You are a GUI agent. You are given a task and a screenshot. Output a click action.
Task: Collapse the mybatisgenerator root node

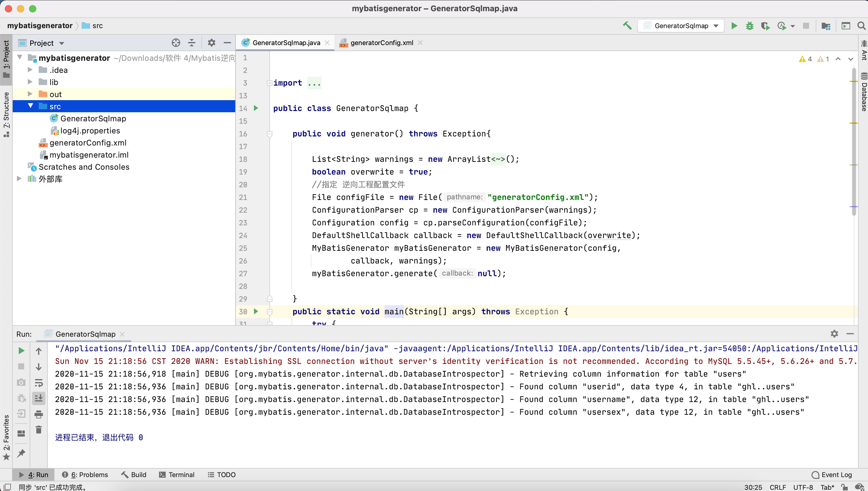coord(20,57)
